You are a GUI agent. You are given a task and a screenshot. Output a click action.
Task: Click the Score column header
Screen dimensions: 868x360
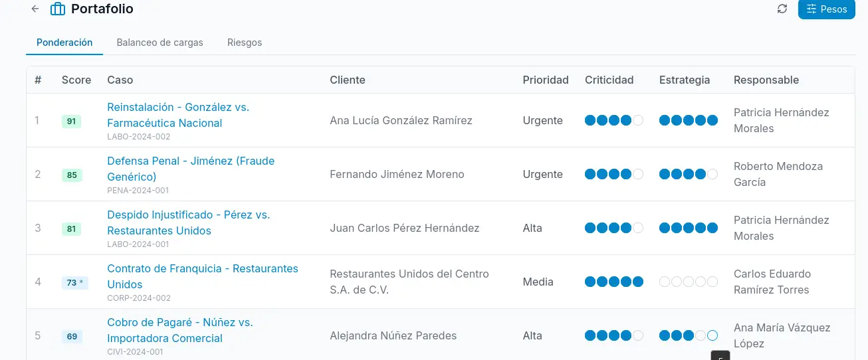click(x=76, y=80)
